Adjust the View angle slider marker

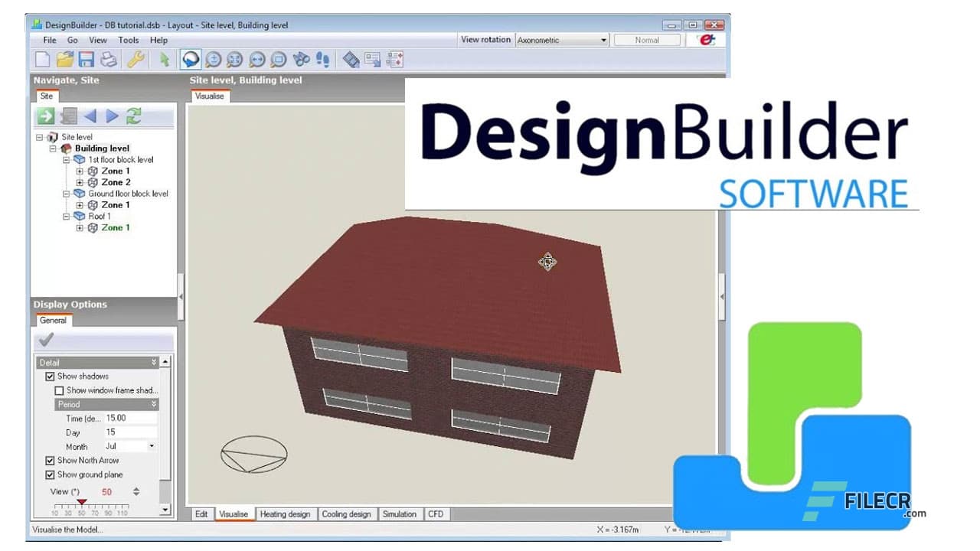82,502
